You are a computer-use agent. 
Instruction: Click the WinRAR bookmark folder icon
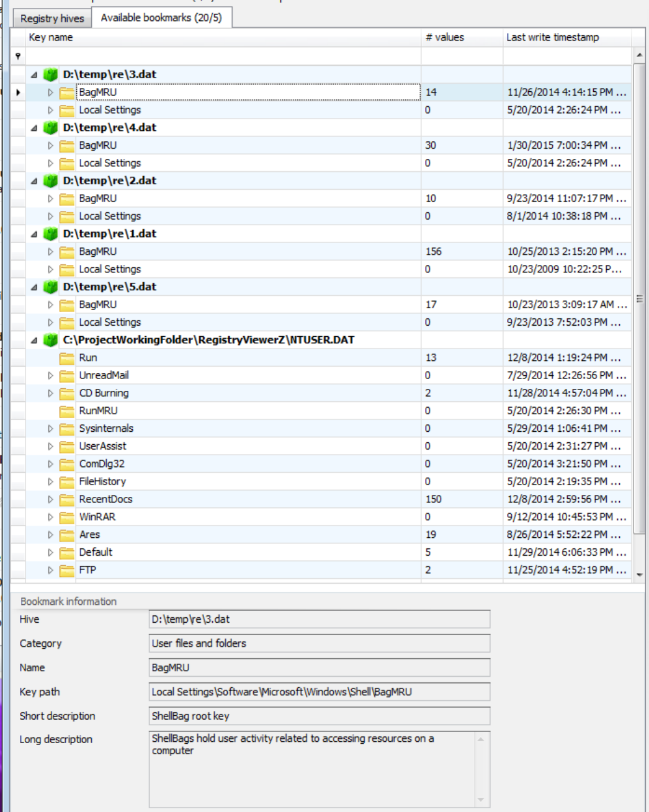click(x=67, y=517)
